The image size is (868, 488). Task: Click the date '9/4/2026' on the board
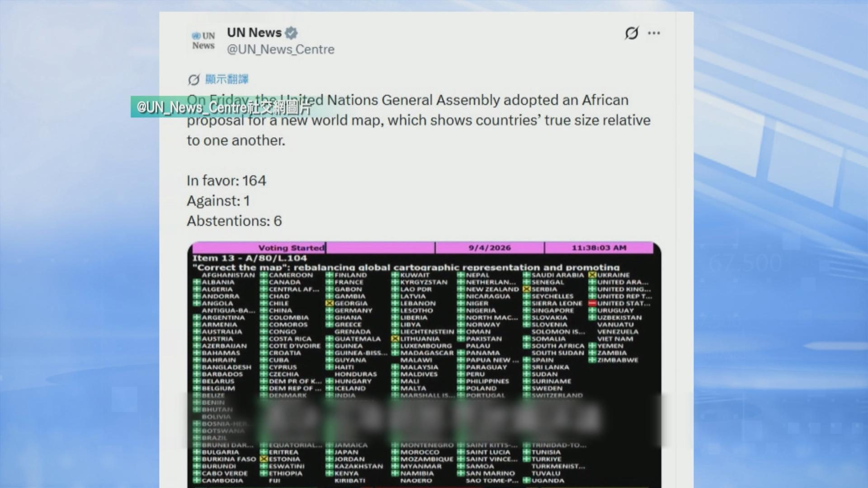tap(490, 248)
